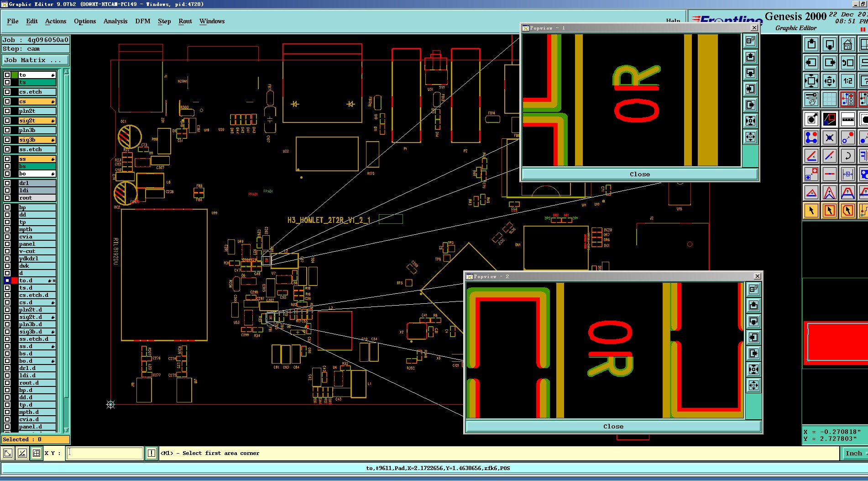The height and width of the screenshot is (481, 868).
Task: Open the Rout menu
Action: 185,21
